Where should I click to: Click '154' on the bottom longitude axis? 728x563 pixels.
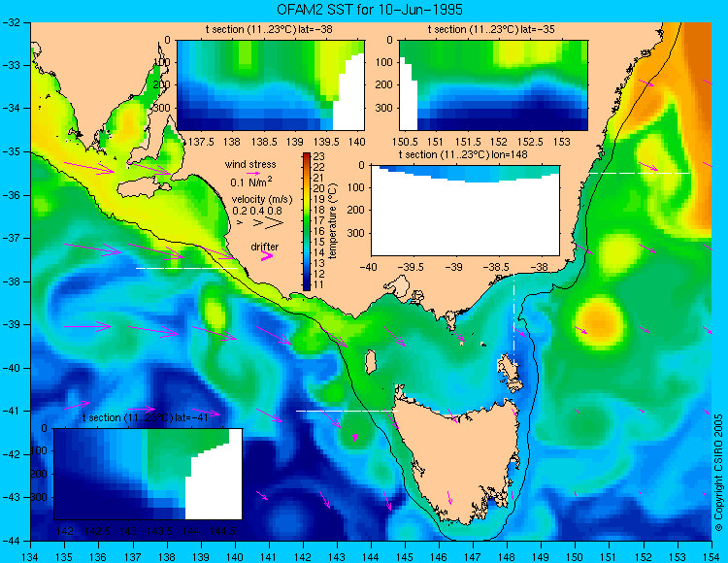(711, 556)
